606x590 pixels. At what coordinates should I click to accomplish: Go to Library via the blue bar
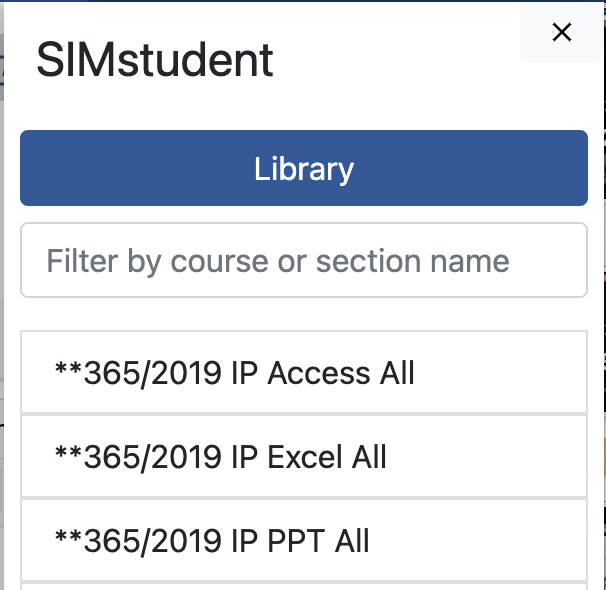click(x=304, y=168)
